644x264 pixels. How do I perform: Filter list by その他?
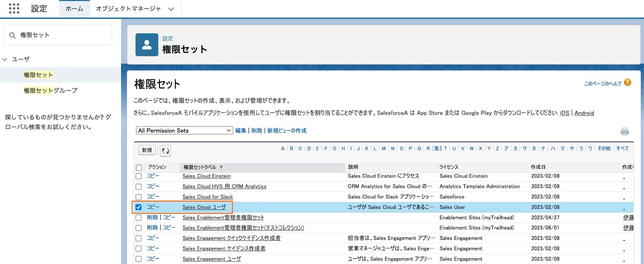click(x=604, y=149)
